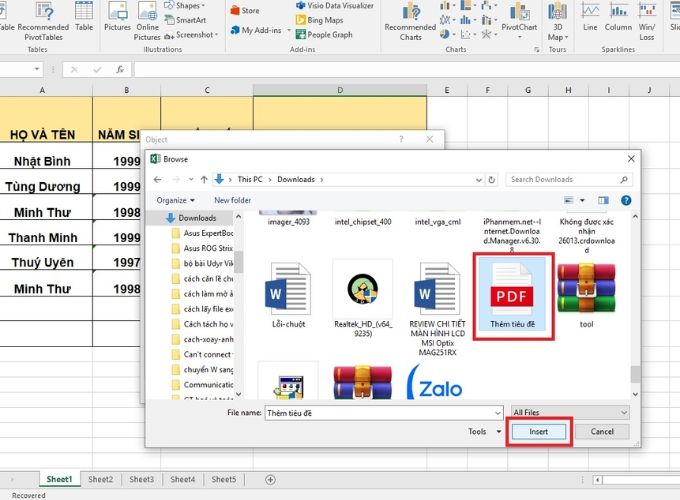Open Online Pictures in the ribbon

147,22
